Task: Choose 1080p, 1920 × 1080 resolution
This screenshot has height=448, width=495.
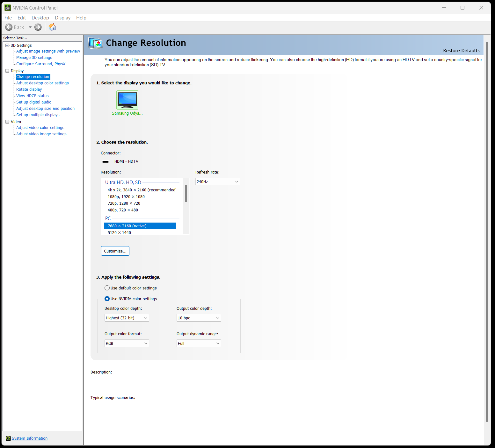Action: (126, 197)
